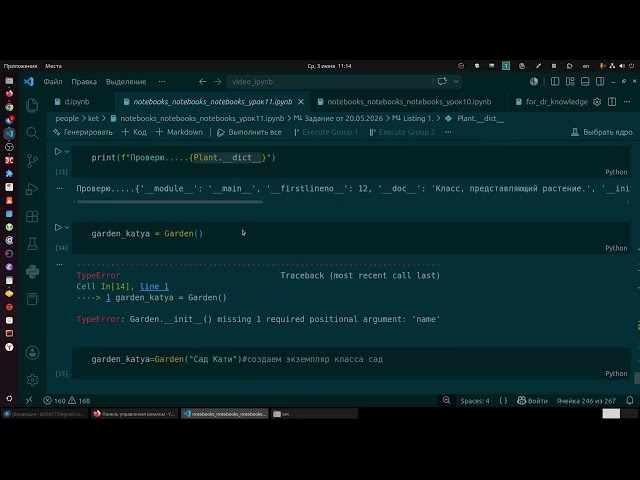
Task: Run the garden_katya = Garden() cell
Action: pos(58,227)
